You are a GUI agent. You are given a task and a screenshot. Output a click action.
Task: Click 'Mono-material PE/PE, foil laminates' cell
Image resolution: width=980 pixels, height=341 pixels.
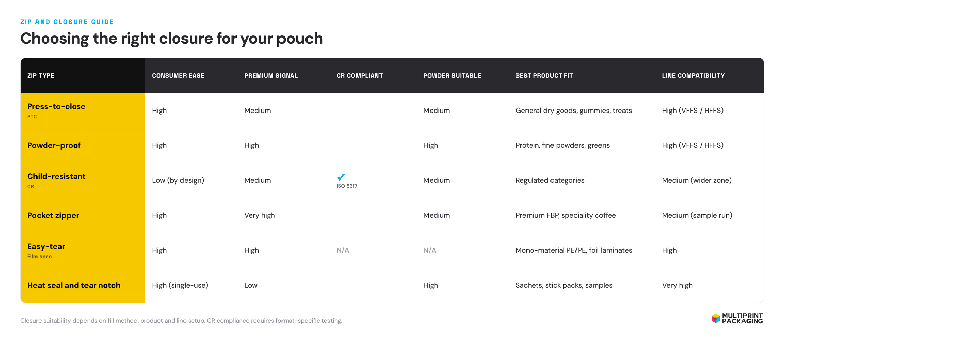574,250
